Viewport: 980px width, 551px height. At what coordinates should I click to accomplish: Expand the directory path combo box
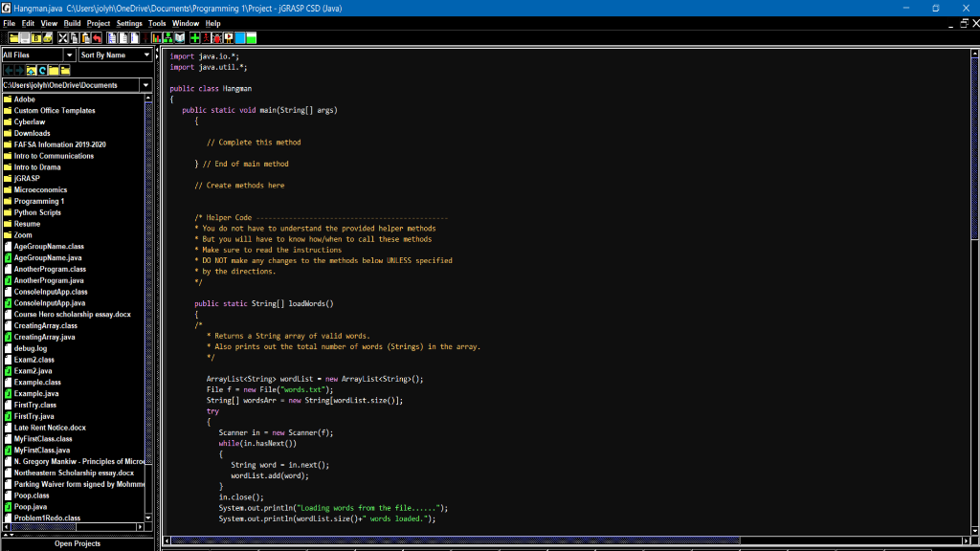pyautogui.click(x=145, y=85)
